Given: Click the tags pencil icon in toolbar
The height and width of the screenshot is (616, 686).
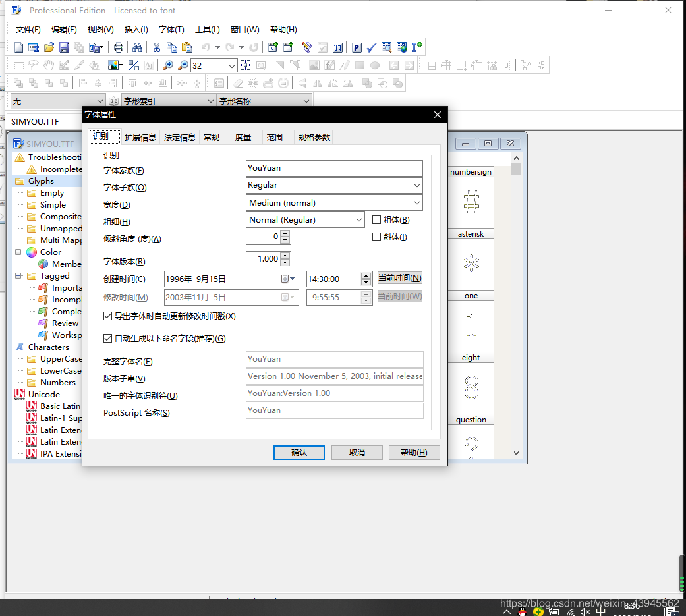Looking at the screenshot, I should pyautogui.click(x=306, y=47).
